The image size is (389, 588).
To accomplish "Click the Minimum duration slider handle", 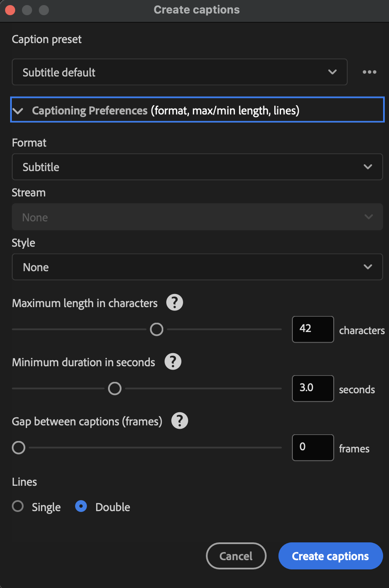I will tap(114, 388).
